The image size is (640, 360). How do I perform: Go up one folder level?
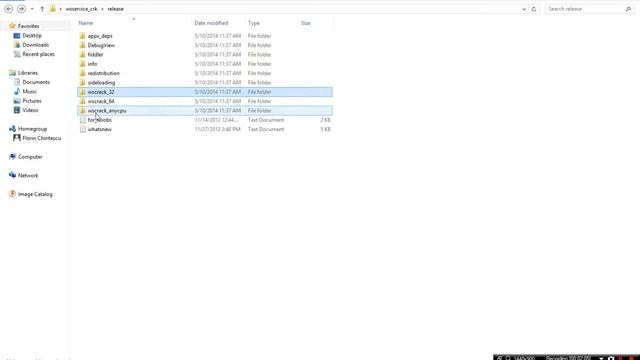(42, 9)
